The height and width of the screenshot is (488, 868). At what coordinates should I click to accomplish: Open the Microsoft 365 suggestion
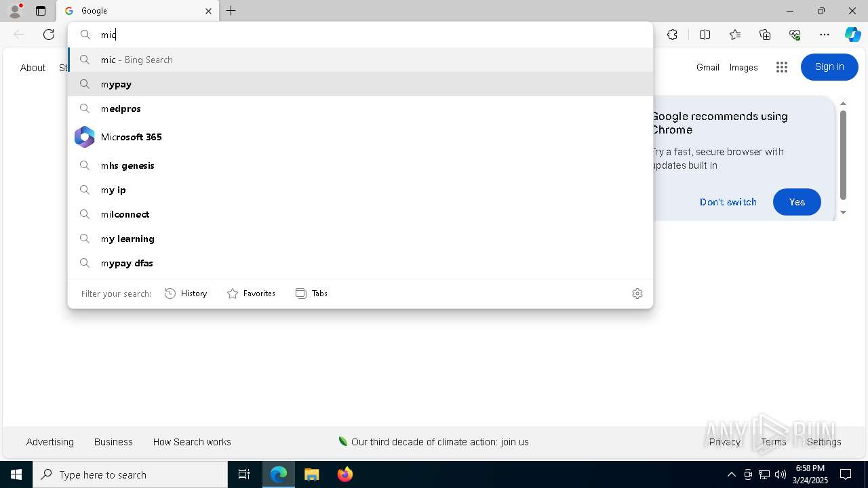[x=360, y=137]
